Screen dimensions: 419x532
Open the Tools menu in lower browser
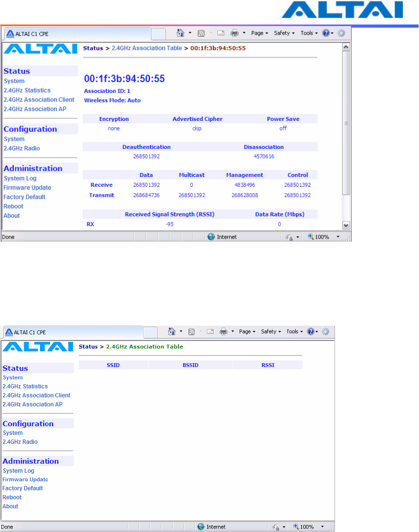tap(295, 331)
